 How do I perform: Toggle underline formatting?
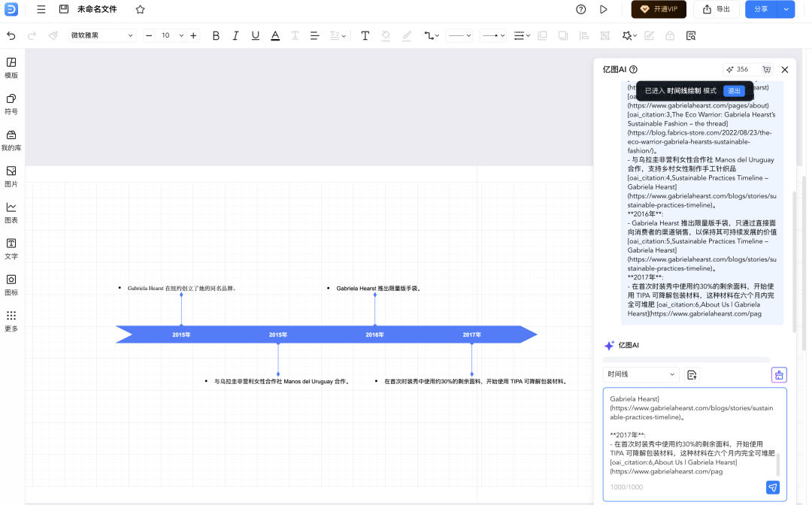click(256, 36)
